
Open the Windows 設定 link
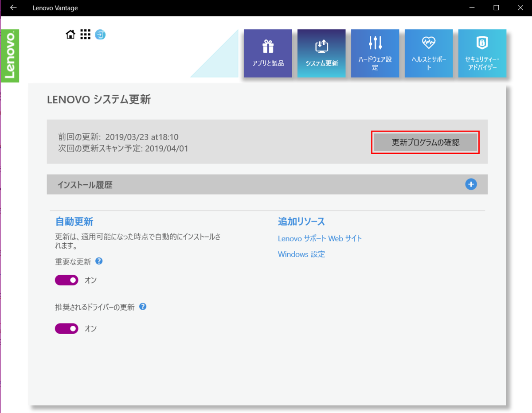301,254
